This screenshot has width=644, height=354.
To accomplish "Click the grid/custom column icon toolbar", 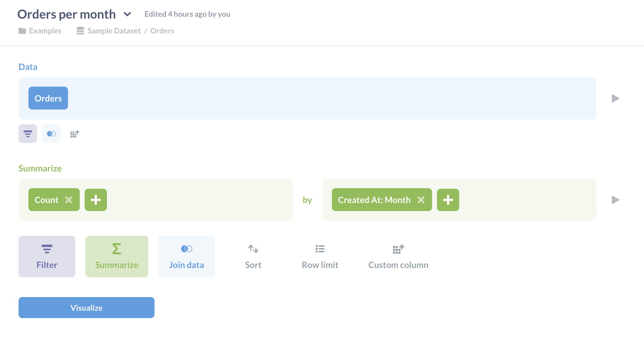I will pyautogui.click(x=74, y=133).
